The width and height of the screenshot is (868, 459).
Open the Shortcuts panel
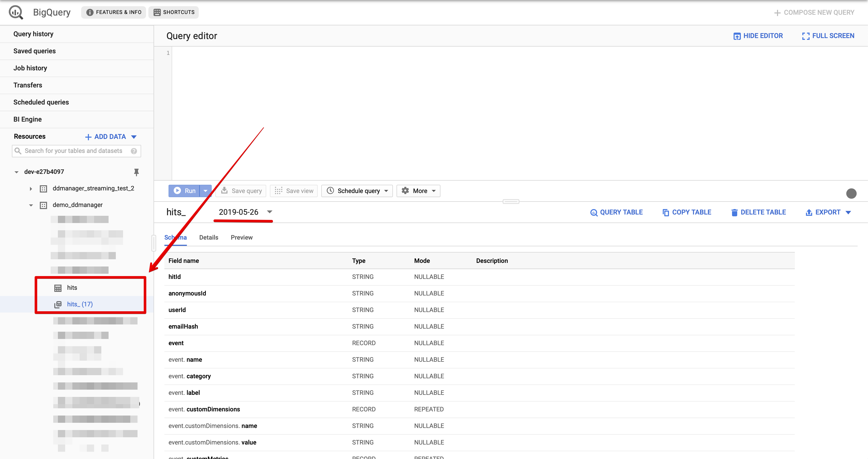(173, 12)
